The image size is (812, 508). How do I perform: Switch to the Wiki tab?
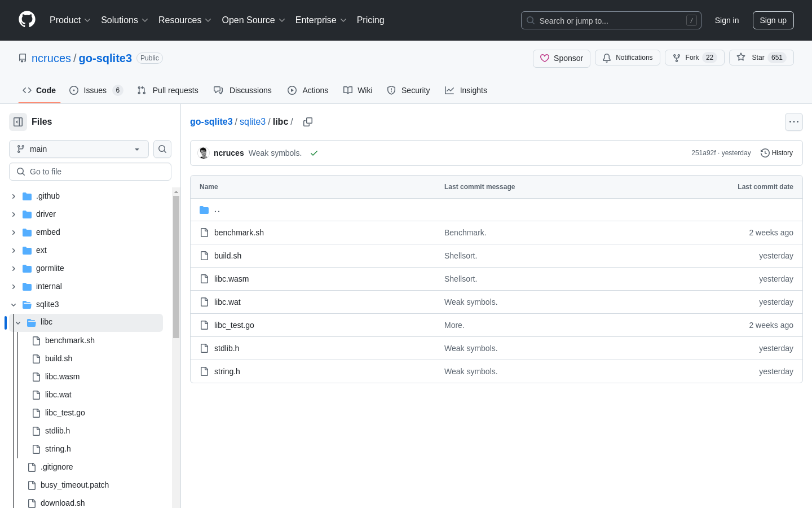358,90
